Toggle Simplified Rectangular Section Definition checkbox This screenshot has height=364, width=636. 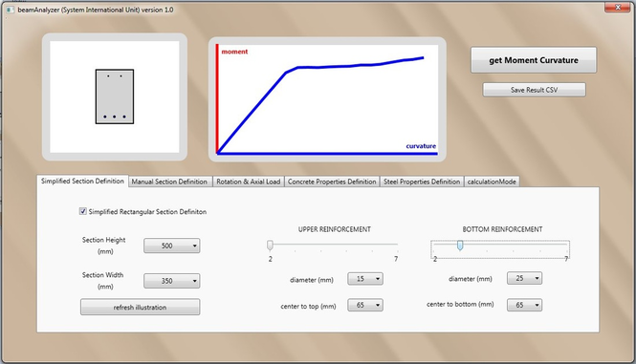pyautogui.click(x=83, y=211)
